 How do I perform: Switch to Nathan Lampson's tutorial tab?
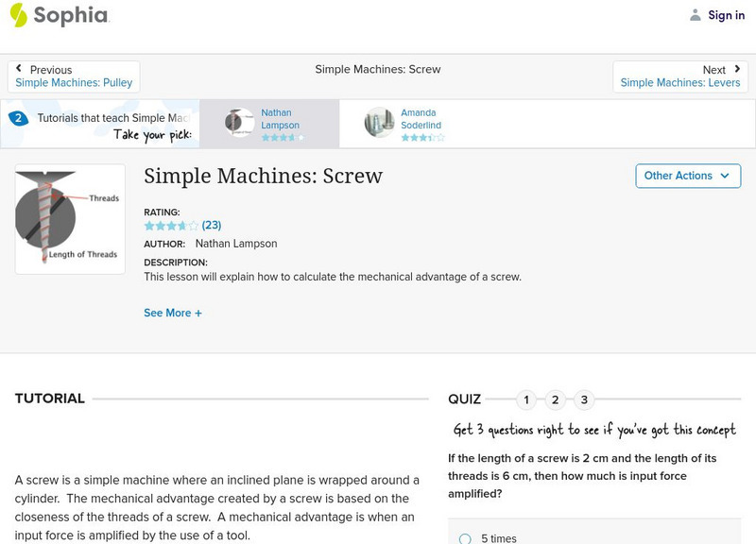271,123
